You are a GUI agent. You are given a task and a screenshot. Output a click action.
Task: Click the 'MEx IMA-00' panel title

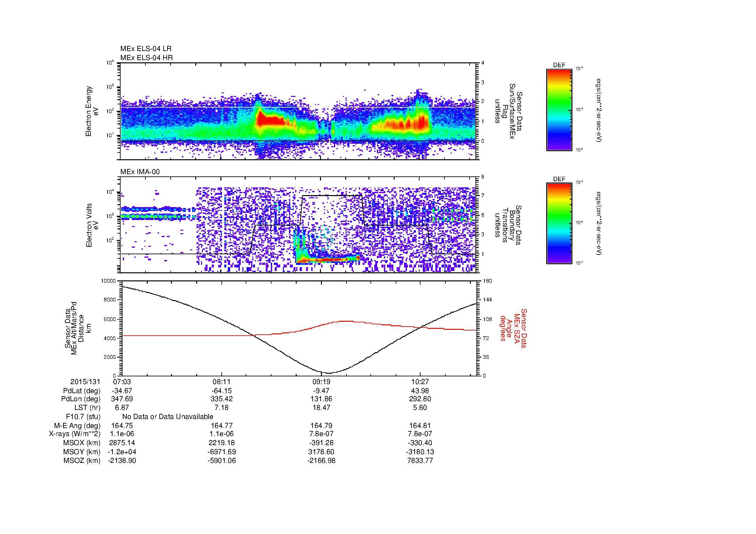140,172
